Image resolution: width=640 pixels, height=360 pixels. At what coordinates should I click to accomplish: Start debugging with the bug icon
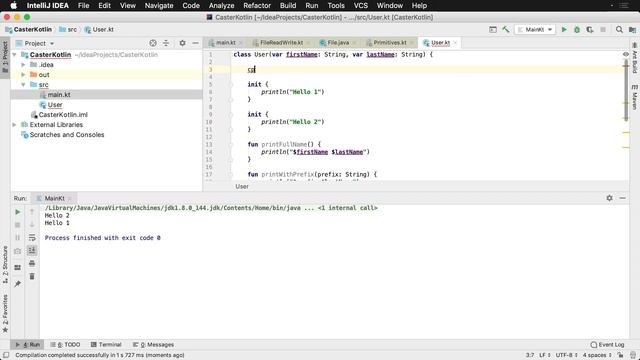click(577, 29)
